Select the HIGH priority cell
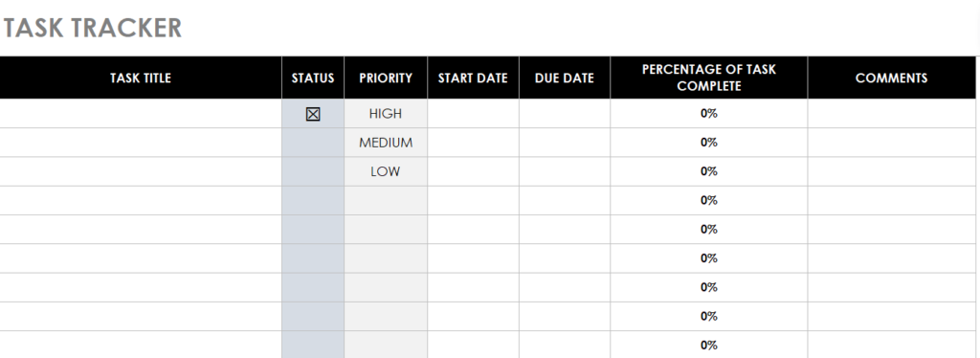Image resolution: width=980 pixels, height=358 pixels. coord(386,114)
